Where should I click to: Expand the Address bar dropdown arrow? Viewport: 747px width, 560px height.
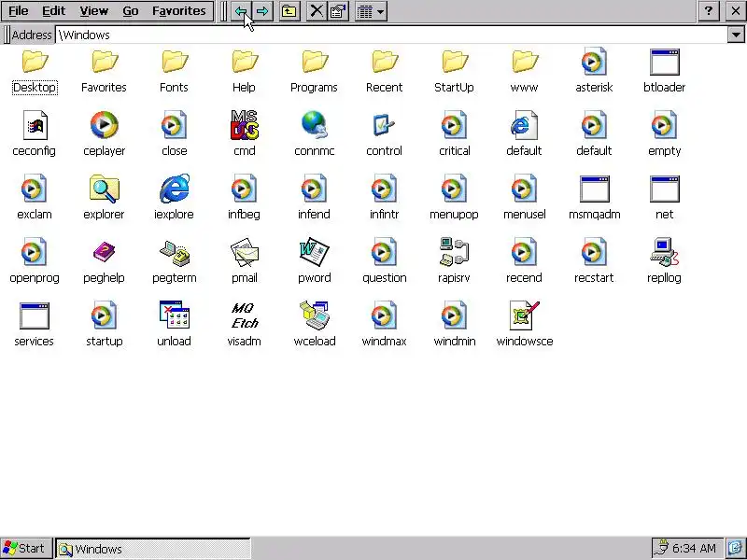click(x=736, y=35)
